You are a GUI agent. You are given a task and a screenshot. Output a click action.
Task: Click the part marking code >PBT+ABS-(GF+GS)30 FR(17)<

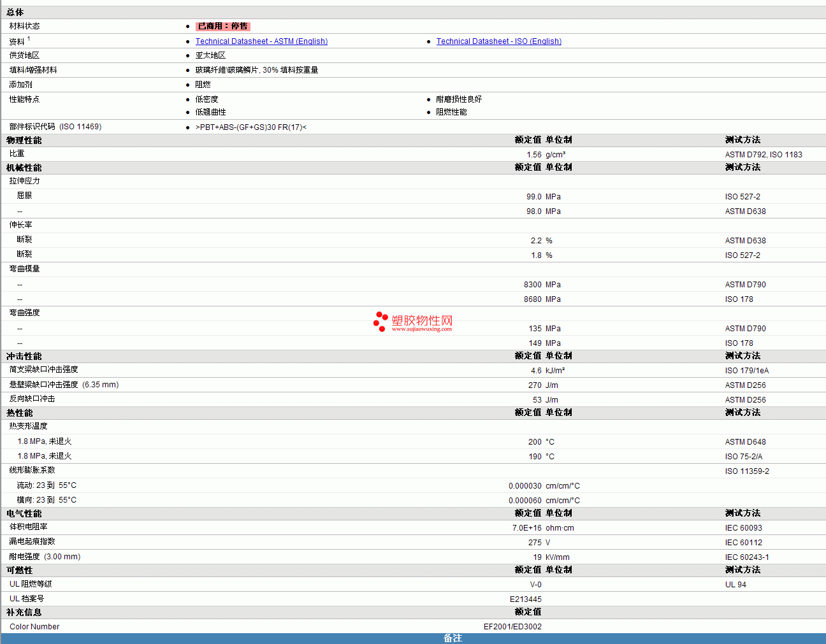click(250, 127)
